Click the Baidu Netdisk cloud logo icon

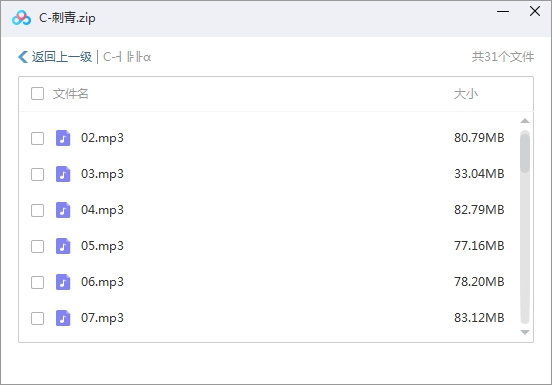tap(21, 18)
